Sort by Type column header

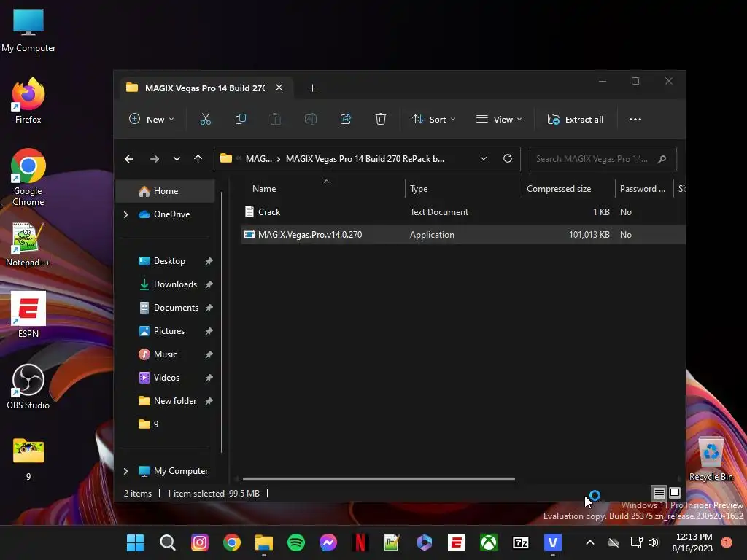419,189
